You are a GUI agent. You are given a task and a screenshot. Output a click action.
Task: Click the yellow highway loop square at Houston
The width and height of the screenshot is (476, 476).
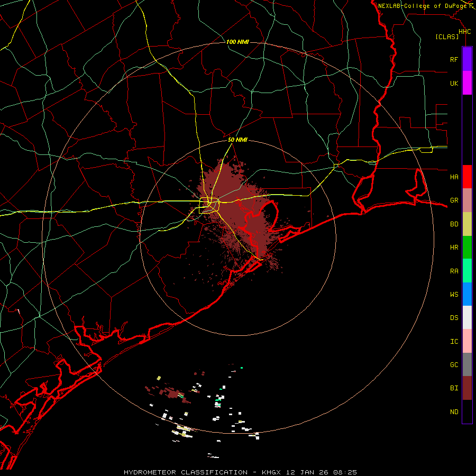pyautogui.click(x=209, y=206)
